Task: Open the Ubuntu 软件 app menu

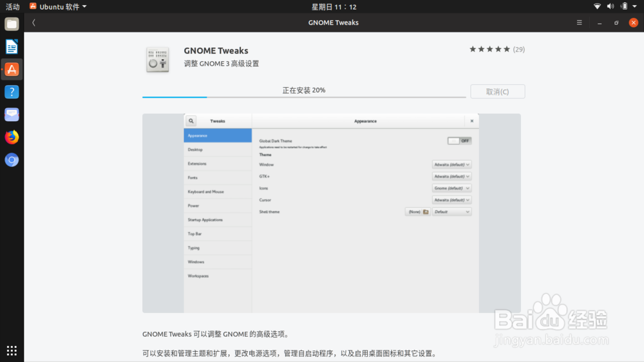Action: click(x=58, y=6)
